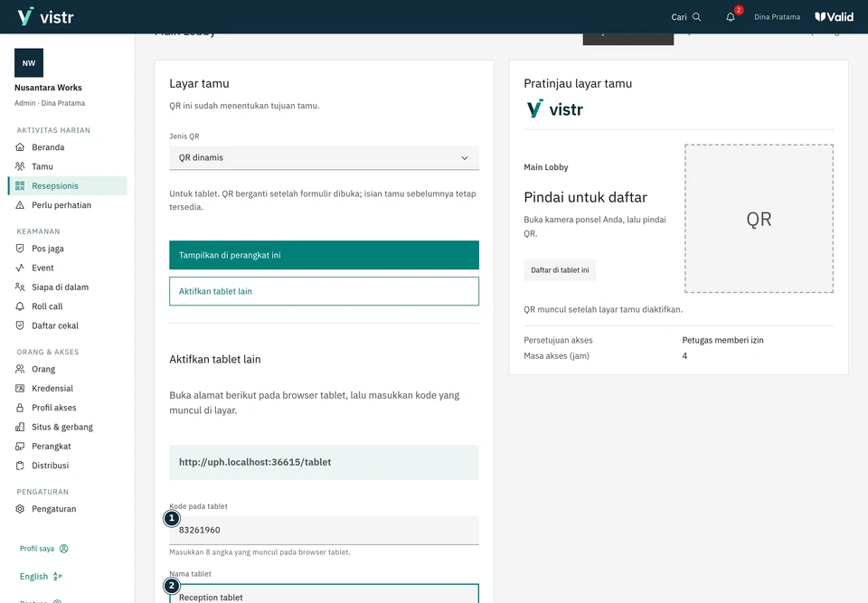
Task: Open the Kredensial badge icon
Action: click(20, 389)
